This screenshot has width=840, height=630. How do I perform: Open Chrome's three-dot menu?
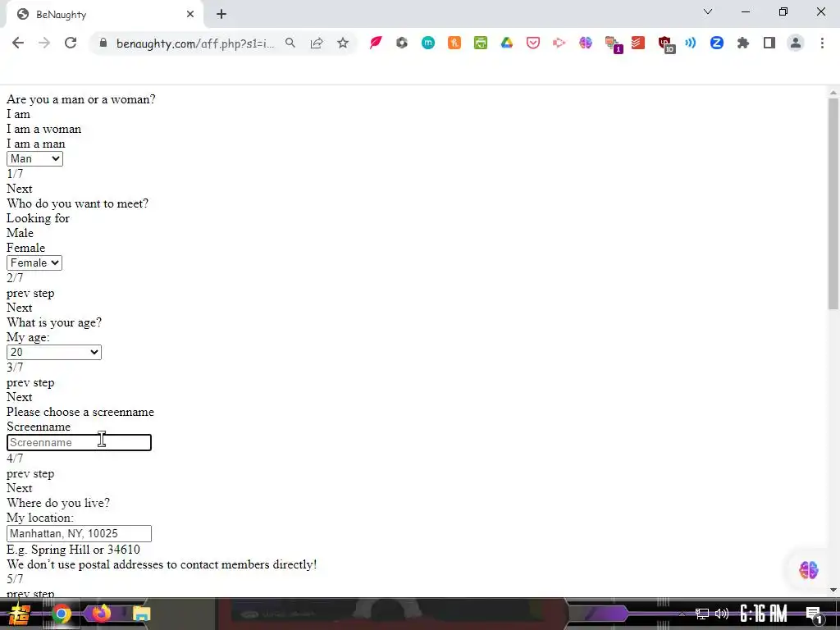(822, 43)
